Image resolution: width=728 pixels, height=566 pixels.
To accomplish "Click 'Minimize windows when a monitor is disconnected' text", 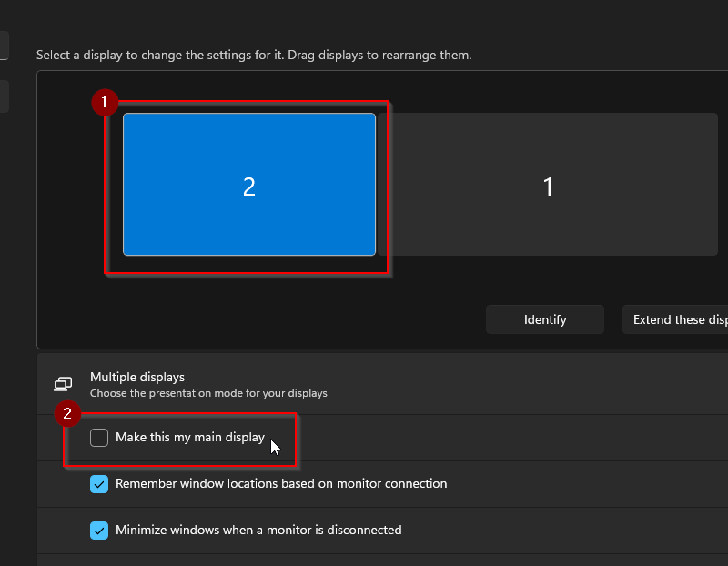I will 258,530.
